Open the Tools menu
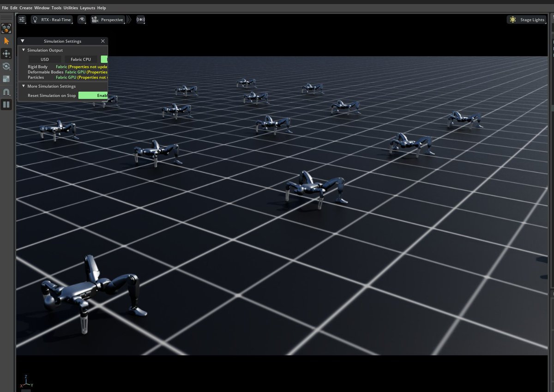This screenshot has width=554, height=392. [56, 8]
